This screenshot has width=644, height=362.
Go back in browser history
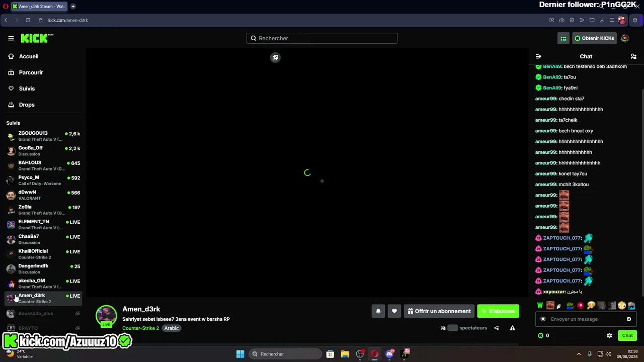[6, 20]
